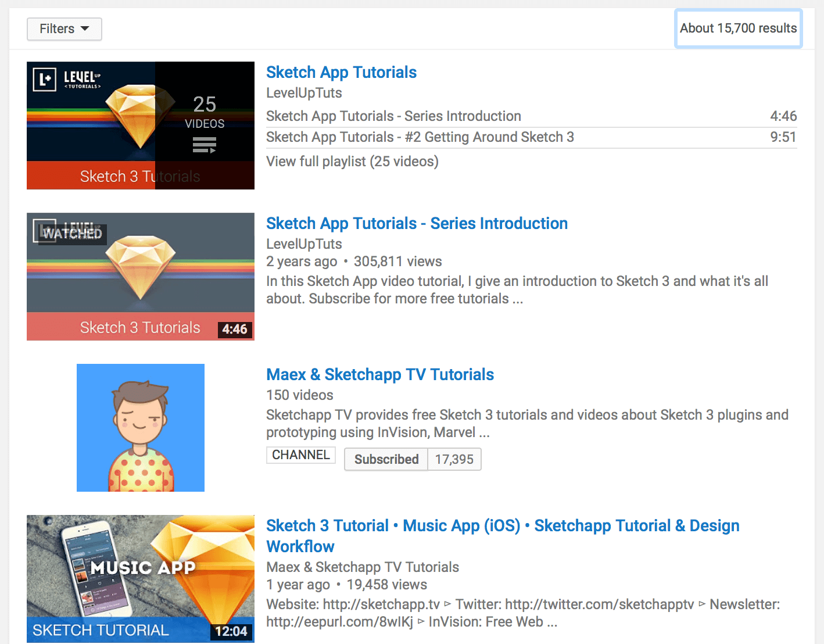Screen dimensions: 824x644
Task: Click View full playlist (25 videos)
Action: pyautogui.click(x=352, y=162)
